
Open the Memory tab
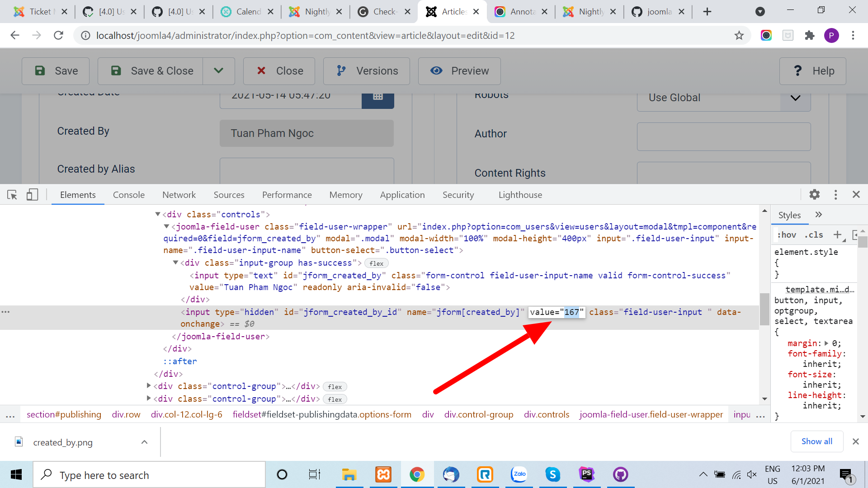click(x=346, y=195)
